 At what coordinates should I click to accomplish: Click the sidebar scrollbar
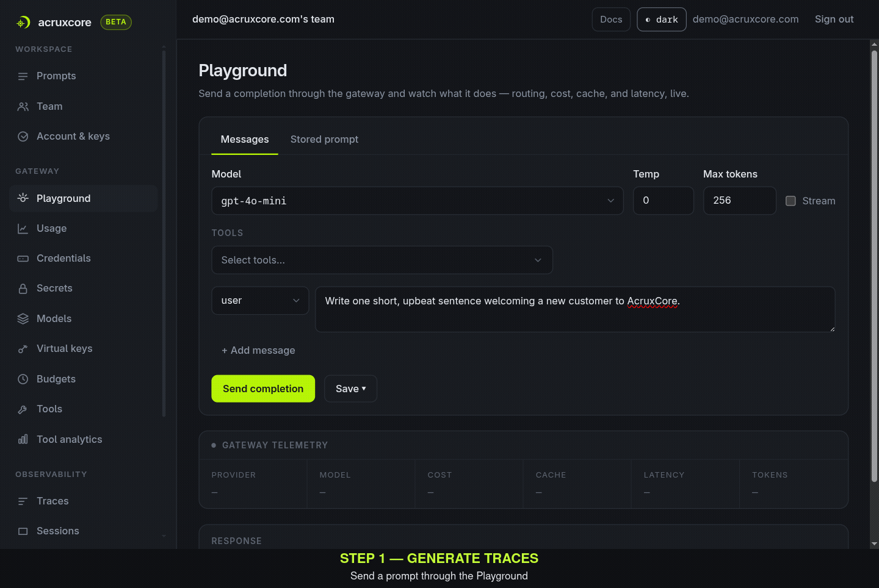[x=164, y=233]
